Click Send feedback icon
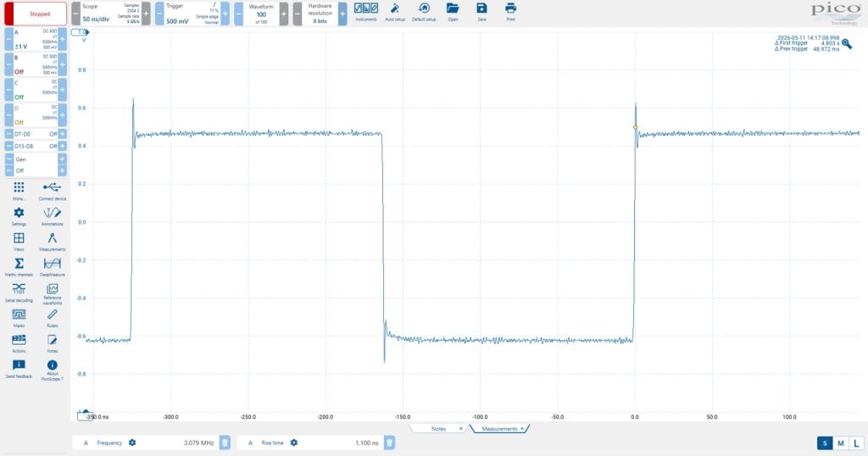The width and height of the screenshot is (868, 456). (x=19, y=369)
